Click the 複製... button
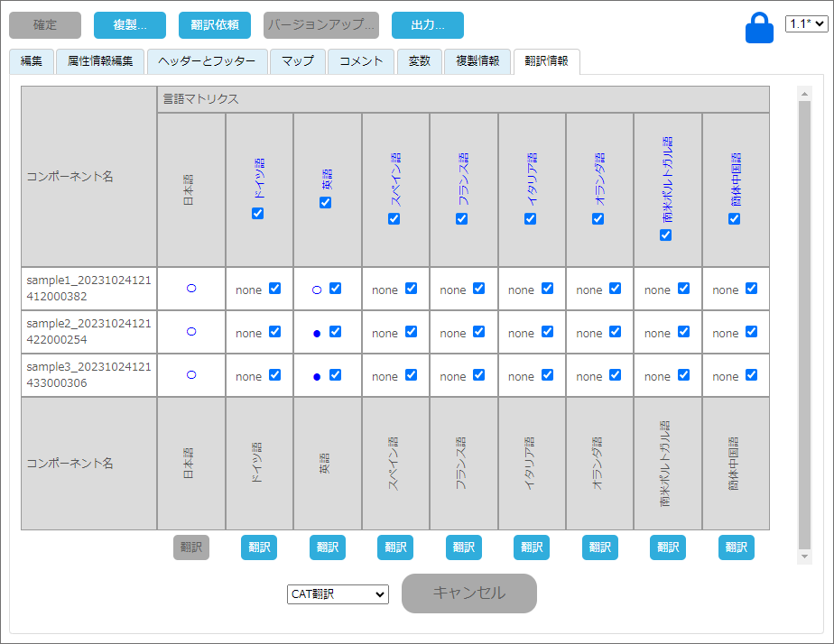 [x=130, y=25]
